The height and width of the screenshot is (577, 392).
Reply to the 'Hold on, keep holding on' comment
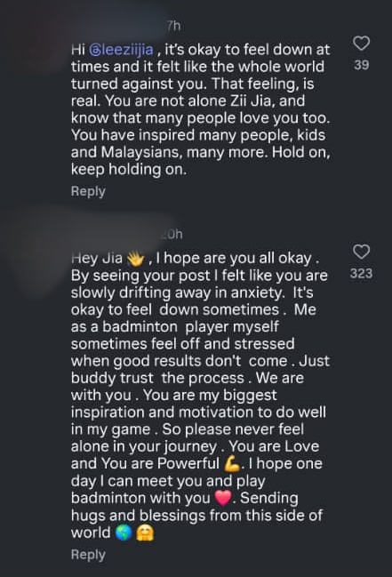[88, 191]
